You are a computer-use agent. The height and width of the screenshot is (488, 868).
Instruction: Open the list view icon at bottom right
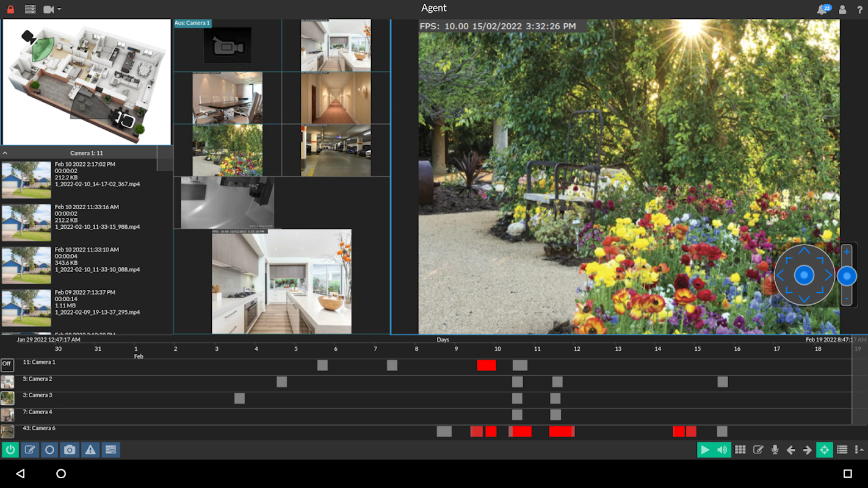(x=842, y=450)
